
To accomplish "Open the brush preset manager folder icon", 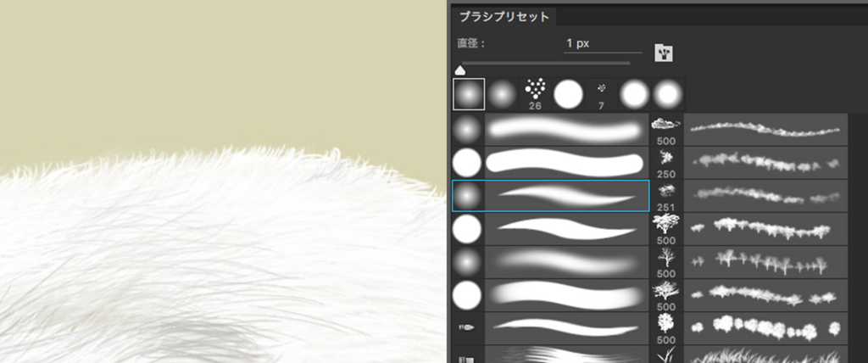I will click(x=663, y=53).
